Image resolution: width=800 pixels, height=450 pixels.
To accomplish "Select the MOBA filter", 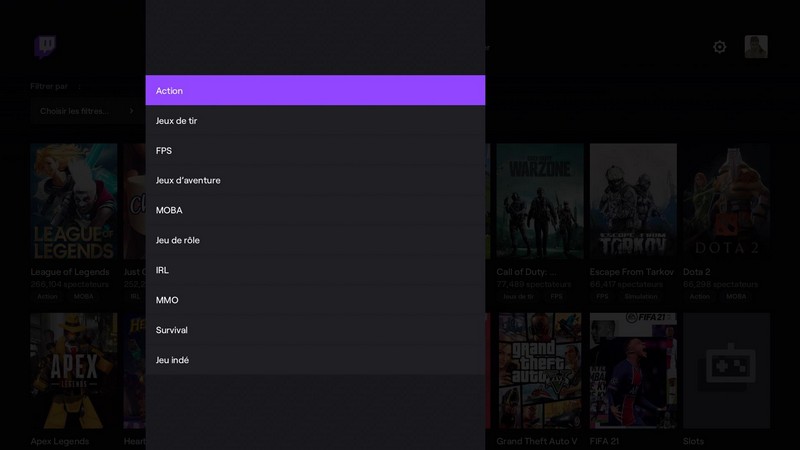I will pos(315,210).
